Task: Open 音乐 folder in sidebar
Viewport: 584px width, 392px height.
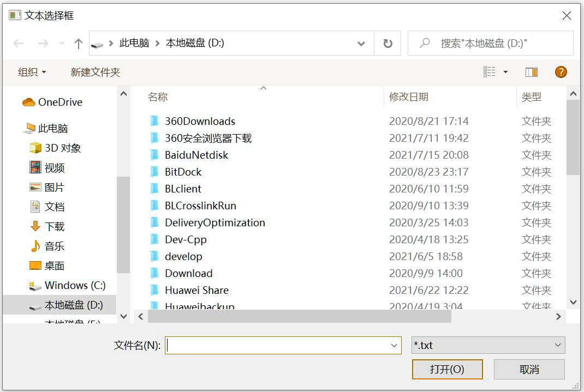Action: 47,246
